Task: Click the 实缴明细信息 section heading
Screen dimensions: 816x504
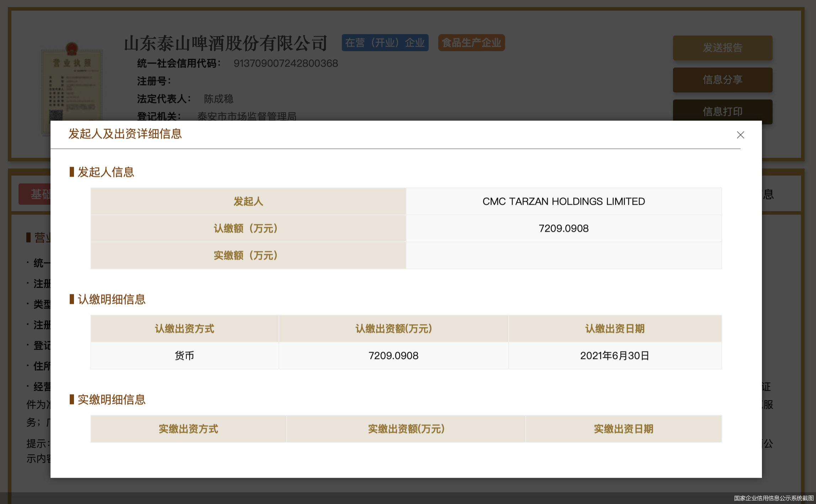Action: pyautogui.click(x=111, y=400)
